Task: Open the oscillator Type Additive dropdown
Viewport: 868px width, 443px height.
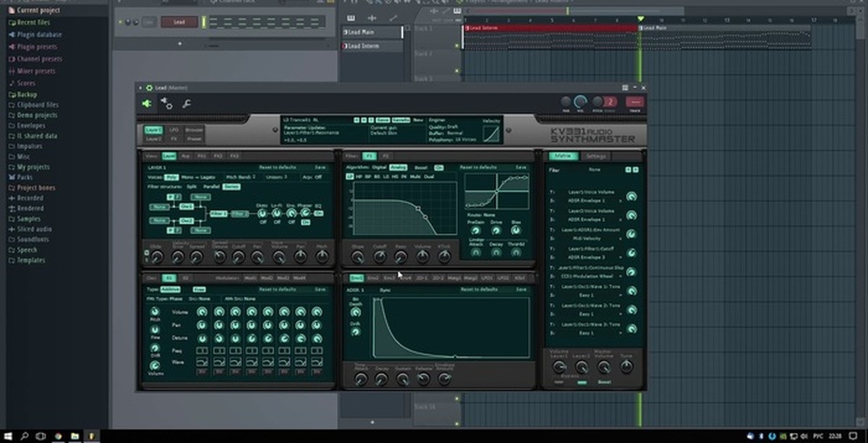Action: (x=171, y=288)
